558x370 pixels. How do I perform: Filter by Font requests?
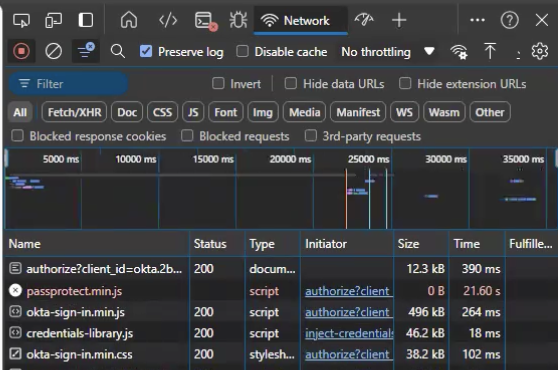(x=226, y=112)
